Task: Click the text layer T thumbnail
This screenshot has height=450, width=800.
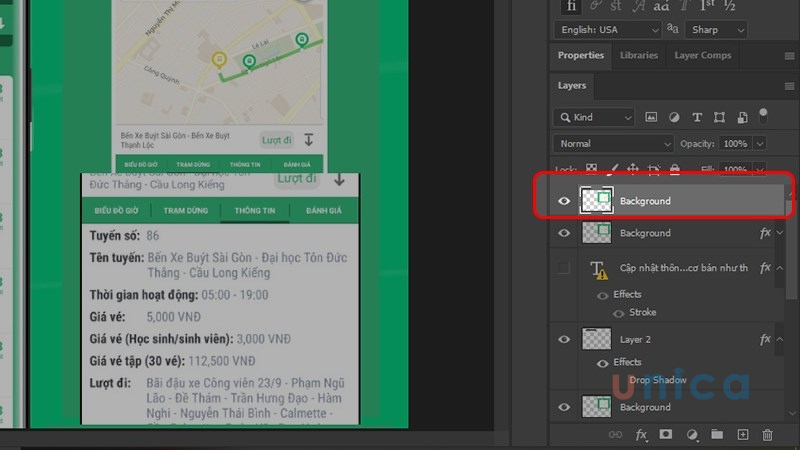Action: pos(597,268)
